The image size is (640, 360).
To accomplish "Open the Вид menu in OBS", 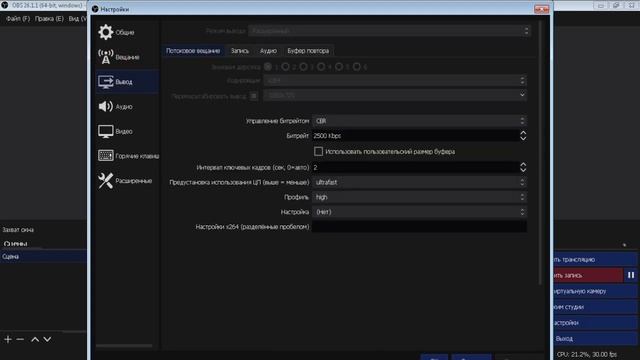I will pyautogui.click(x=77, y=19).
